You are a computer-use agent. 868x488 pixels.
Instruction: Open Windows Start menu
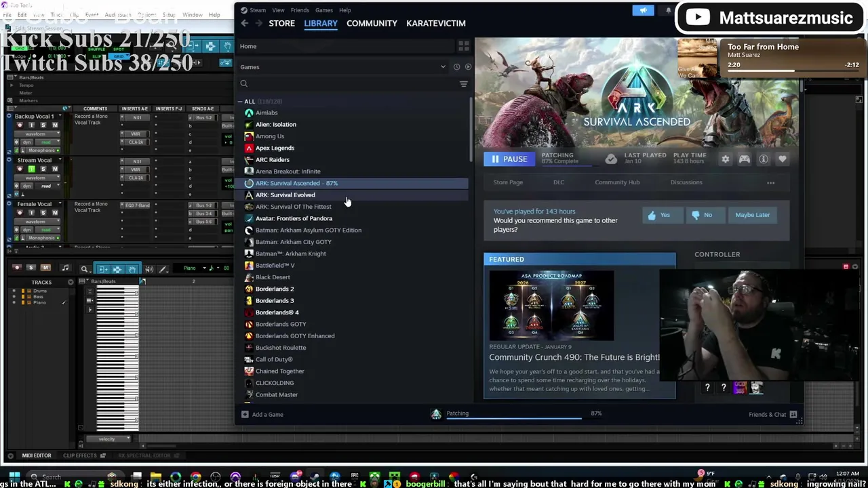pos(14,476)
